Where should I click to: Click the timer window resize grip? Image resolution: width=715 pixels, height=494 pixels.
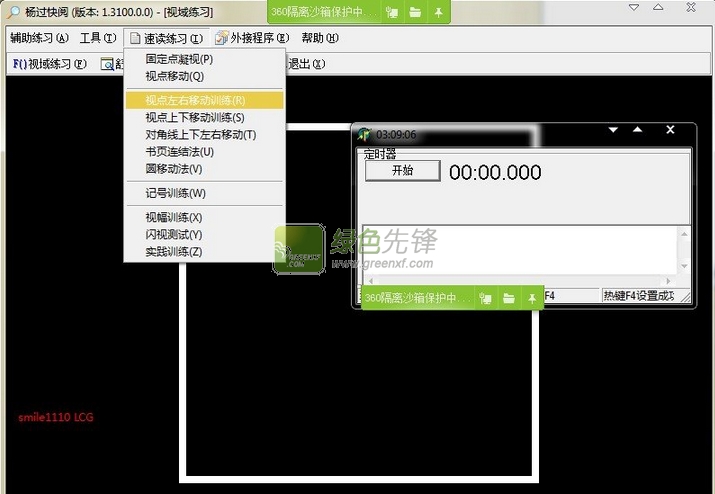pos(685,297)
